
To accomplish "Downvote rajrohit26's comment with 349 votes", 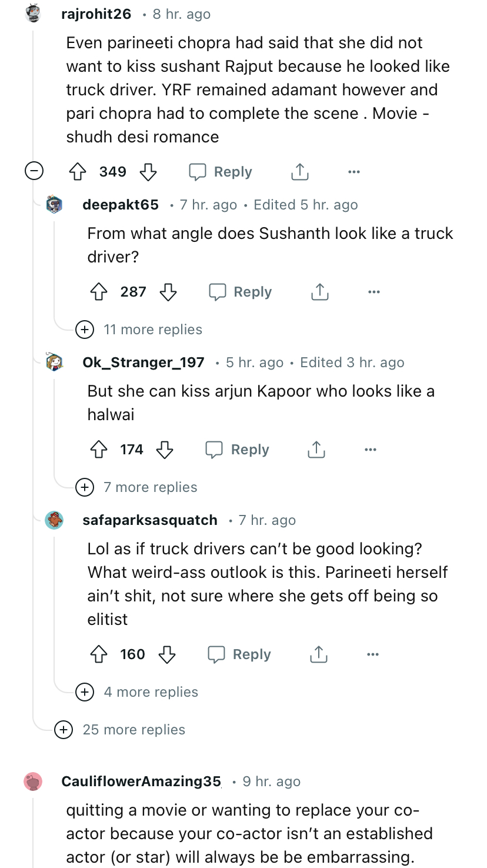I will tap(148, 172).
